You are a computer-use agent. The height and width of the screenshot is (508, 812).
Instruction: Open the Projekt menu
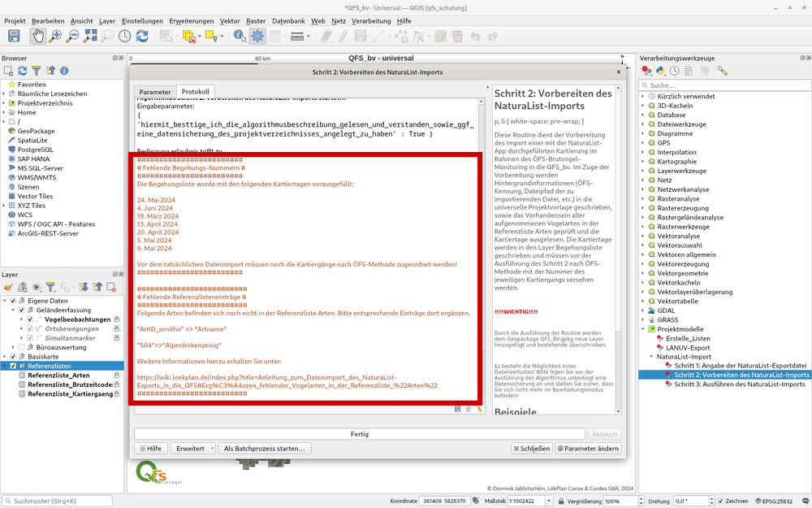(15, 21)
